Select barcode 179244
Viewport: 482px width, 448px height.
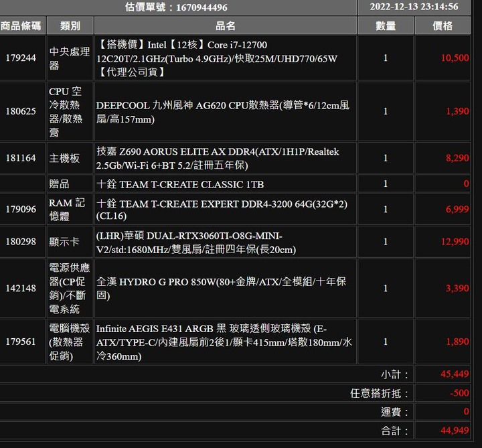point(21,58)
